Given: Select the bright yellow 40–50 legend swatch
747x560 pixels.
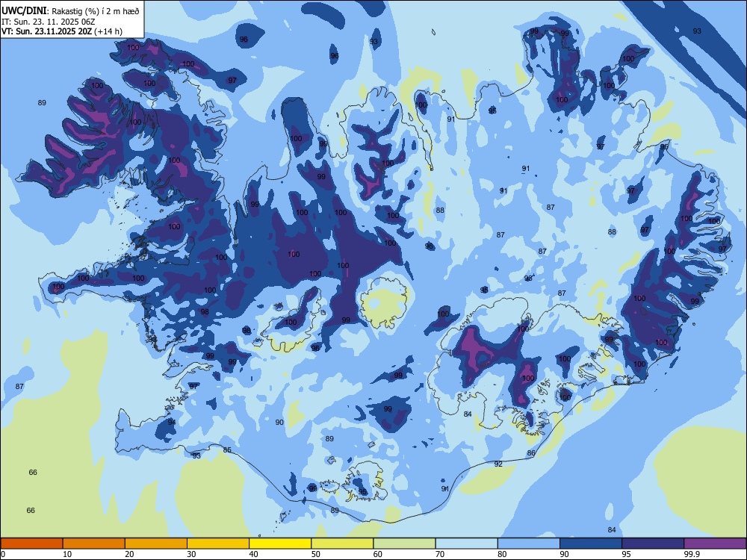Looking at the screenshot, I should click(x=280, y=544).
